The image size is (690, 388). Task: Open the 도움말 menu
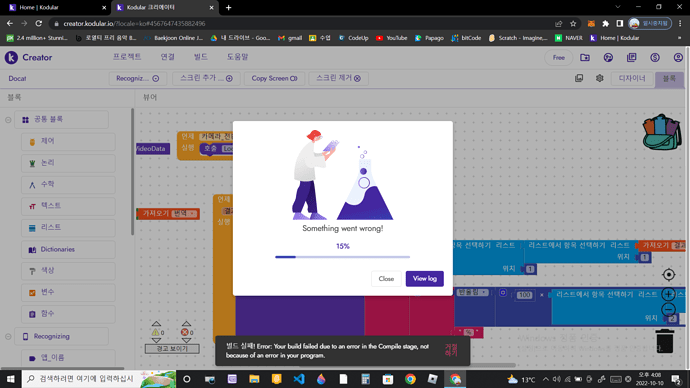point(238,57)
